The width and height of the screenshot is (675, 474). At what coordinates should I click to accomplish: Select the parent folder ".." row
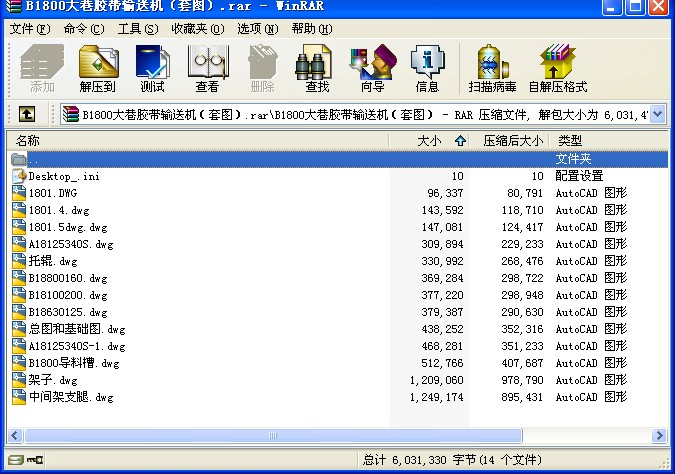pos(34,159)
